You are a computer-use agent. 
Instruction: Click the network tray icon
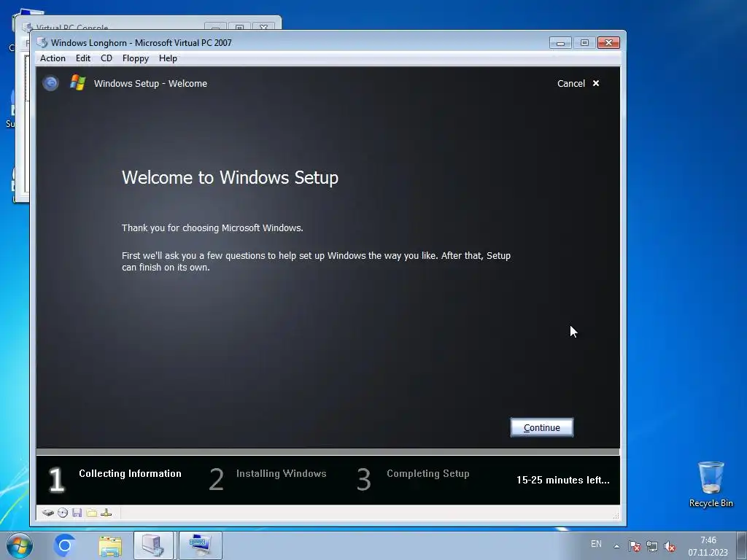click(651, 546)
